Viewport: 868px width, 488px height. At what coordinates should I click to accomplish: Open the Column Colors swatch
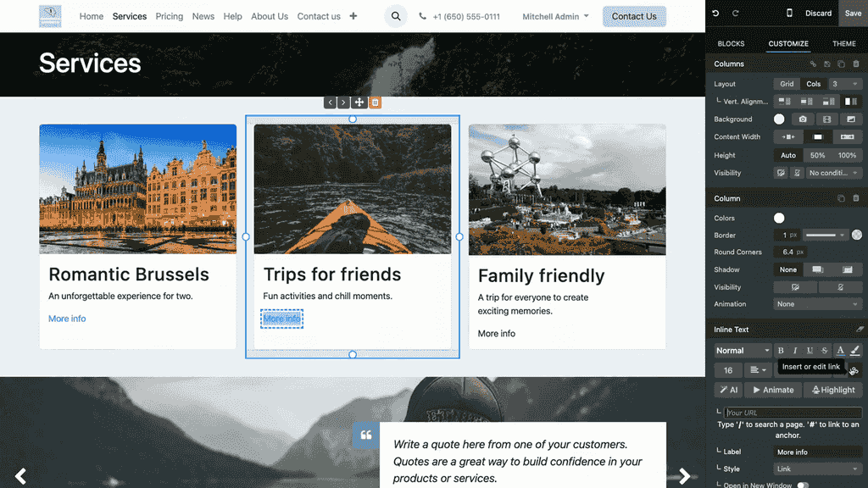click(779, 219)
